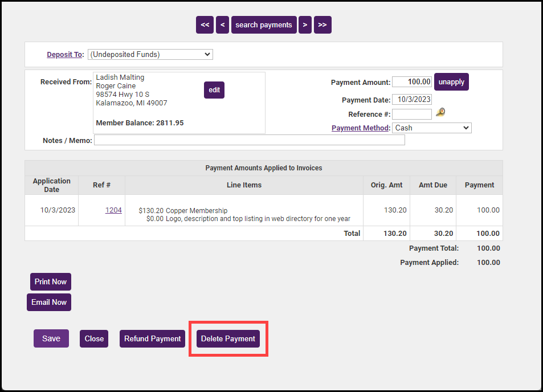Click the Email Now button
Screen dimensions: 543x392
tap(49, 303)
